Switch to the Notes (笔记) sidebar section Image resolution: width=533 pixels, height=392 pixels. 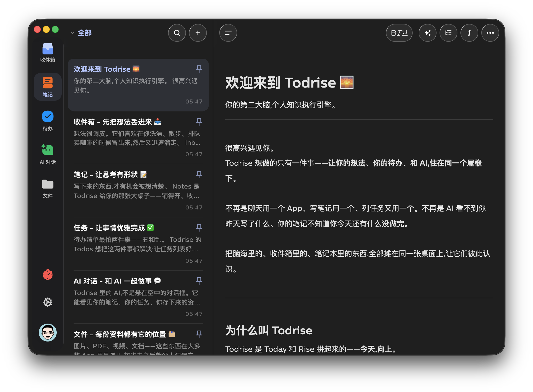point(47,87)
